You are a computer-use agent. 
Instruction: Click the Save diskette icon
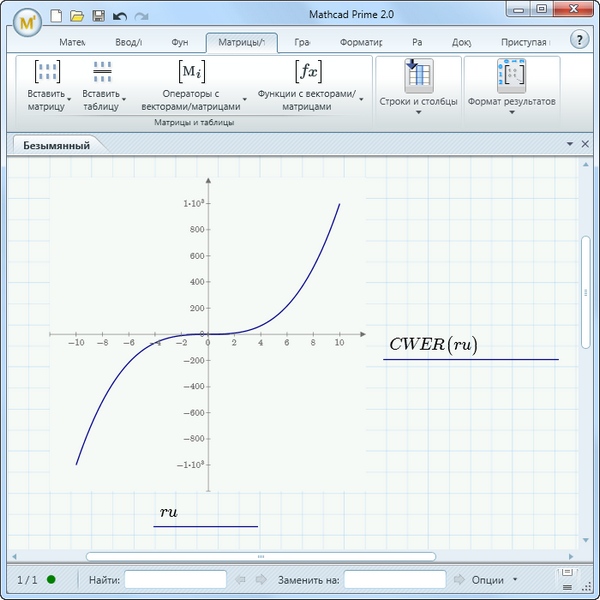tap(97, 16)
